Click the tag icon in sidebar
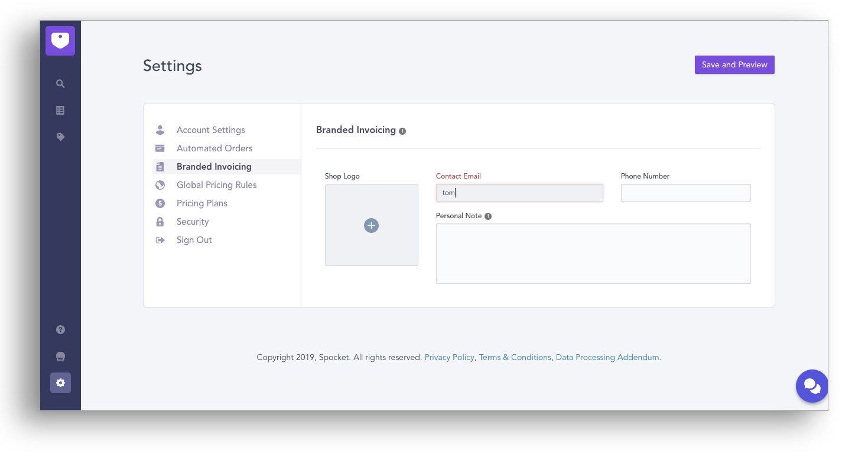The image size is (868, 457). tap(60, 137)
